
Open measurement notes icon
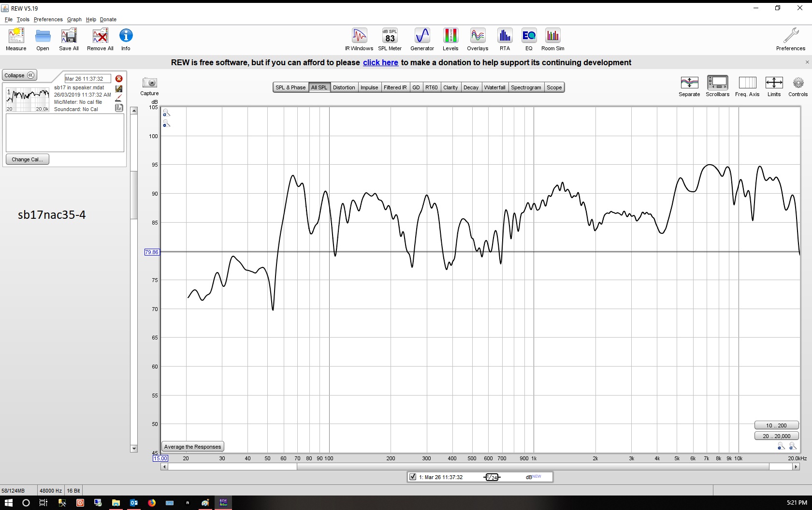click(x=119, y=108)
